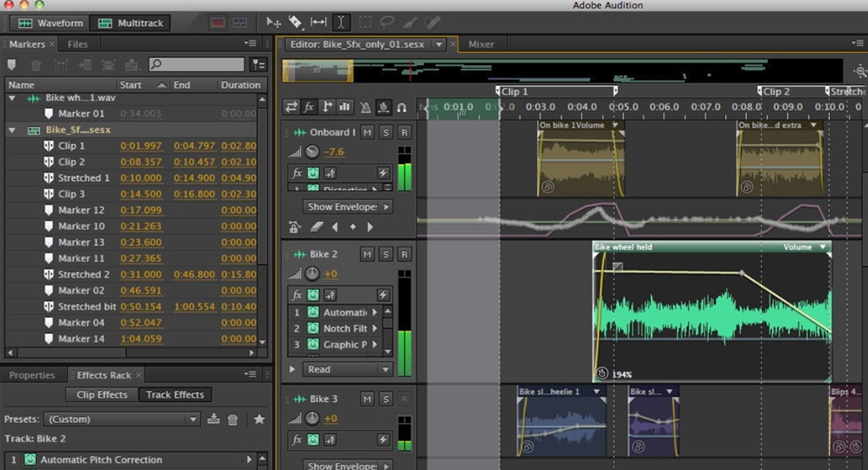This screenshot has width=868, height=470.
Task: Switch to Waveform view
Action: (50, 22)
